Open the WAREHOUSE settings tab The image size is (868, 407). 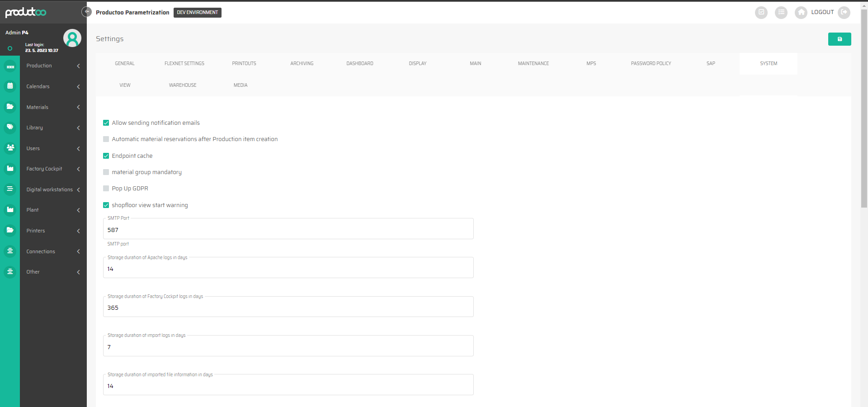[x=183, y=85]
